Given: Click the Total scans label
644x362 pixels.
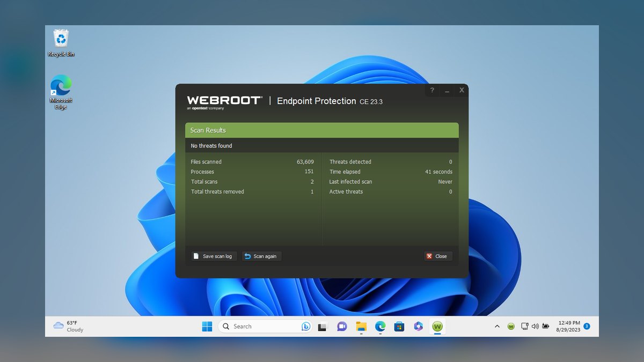Looking at the screenshot, I should coord(204,182).
